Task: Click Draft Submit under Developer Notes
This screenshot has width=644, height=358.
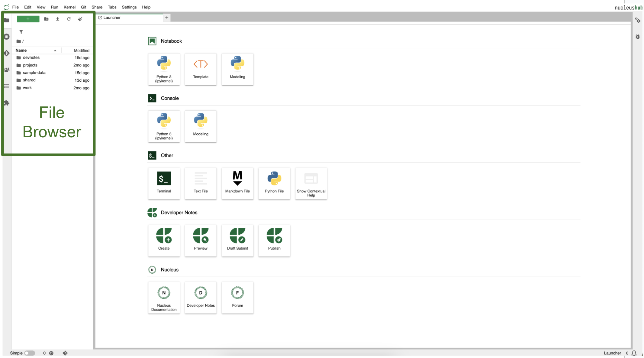Action: tap(237, 241)
